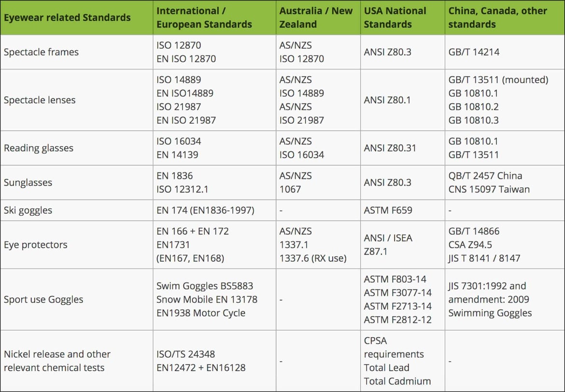
Task: Select the 'Sport use Goggles' row label
Action: 43,299
